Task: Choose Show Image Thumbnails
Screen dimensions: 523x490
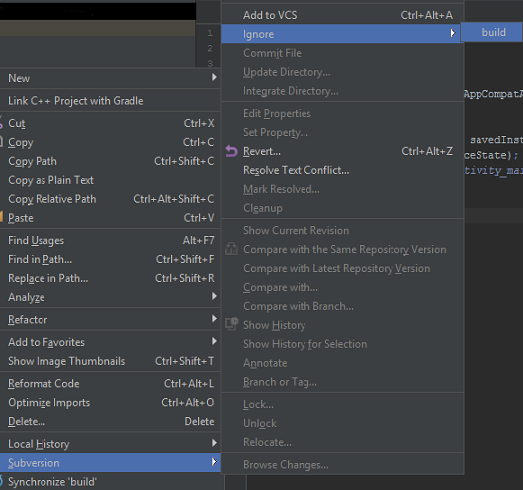Action: (110, 361)
